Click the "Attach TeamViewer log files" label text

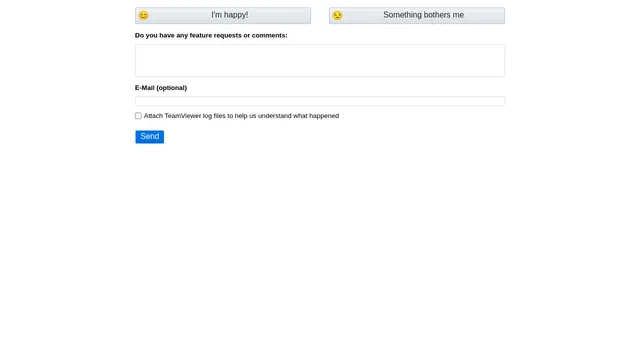pyautogui.click(x=241, y=116)
